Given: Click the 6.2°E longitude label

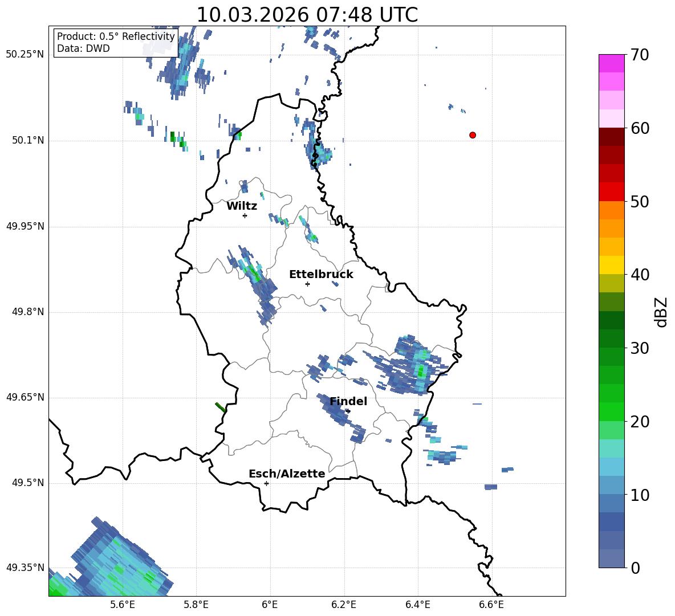Looking at the screenshot, I should coord(344,605).
